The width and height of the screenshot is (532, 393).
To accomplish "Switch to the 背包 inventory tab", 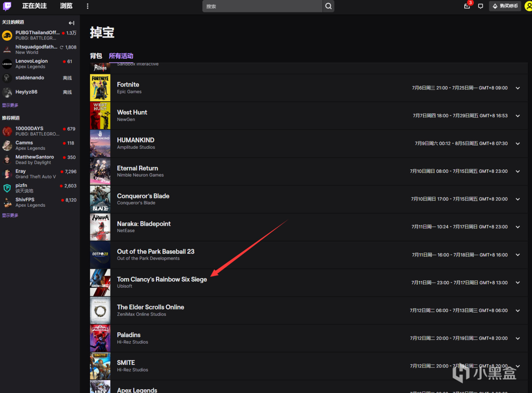I will click(x=96, y=56).
